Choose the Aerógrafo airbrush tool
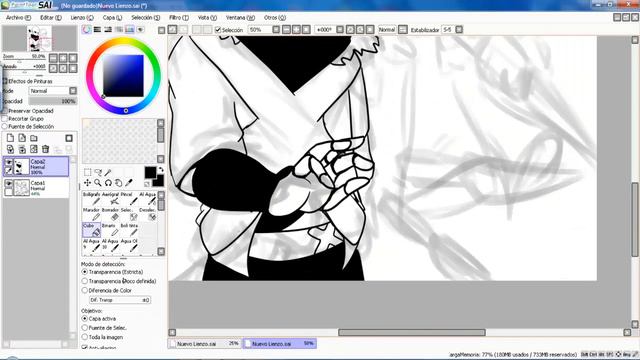Viewport: 640px width, 360px height. 110,199
